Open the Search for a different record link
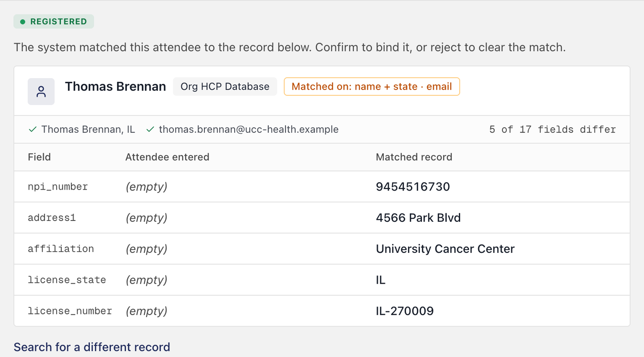644x357 pixels. tap(92, 347)
